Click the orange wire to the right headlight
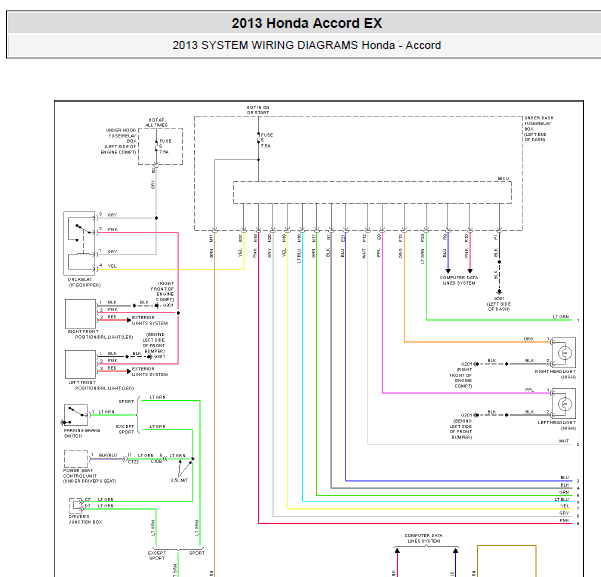Image resolution: width=601 pixels, height=577 pixels. click(477, 342)
